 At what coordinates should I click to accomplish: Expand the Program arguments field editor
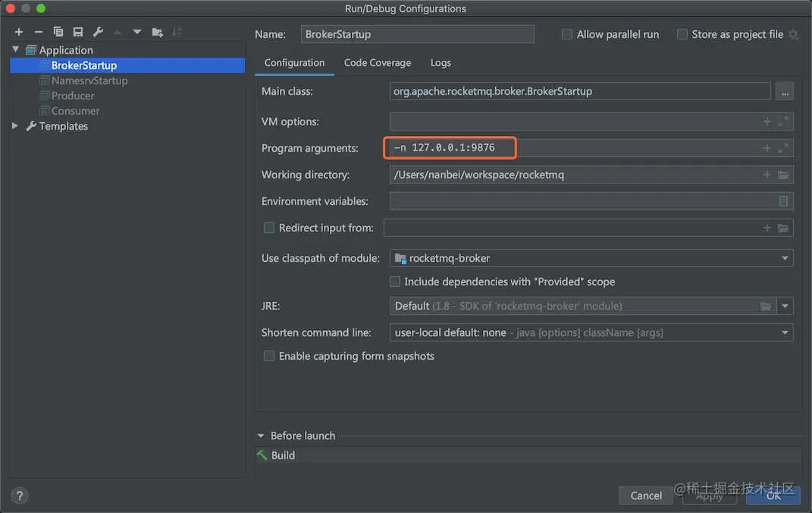click(783, 148)
